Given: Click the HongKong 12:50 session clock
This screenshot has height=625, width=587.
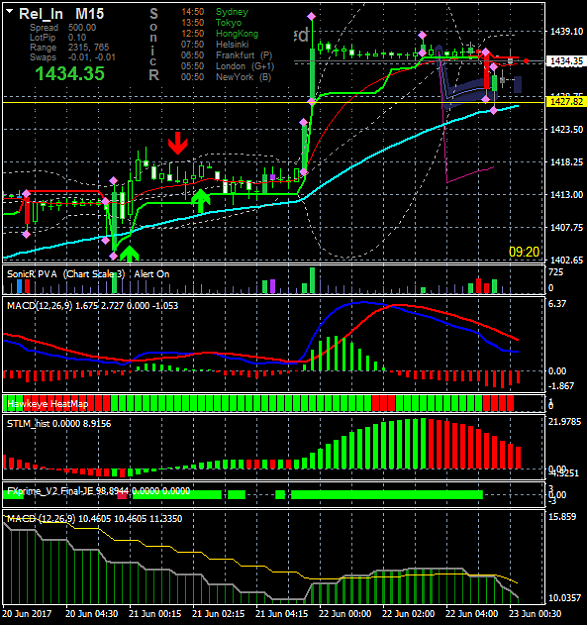Looking at the screenshot, I should [220, 34].
